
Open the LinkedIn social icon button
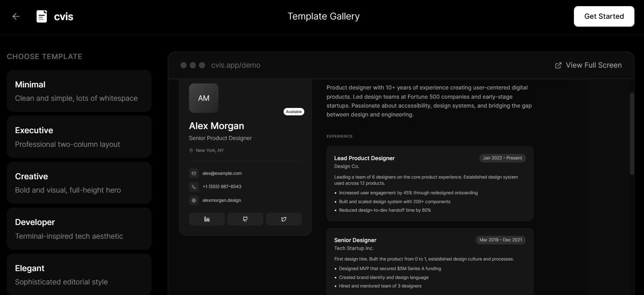tap(207, 219)
